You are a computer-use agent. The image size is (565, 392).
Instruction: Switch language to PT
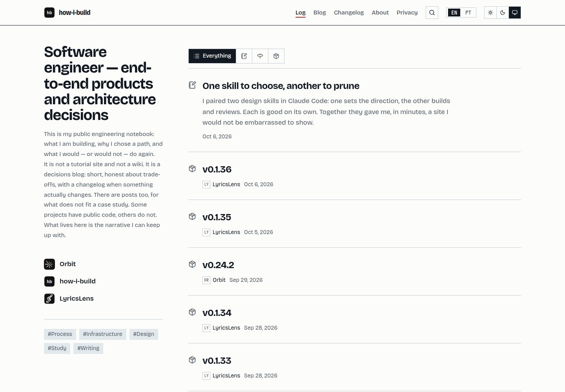click(468, 13)
